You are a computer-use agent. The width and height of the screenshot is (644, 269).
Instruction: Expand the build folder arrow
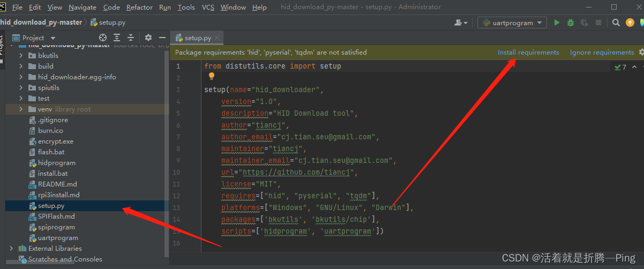click(x=21, y=66)
